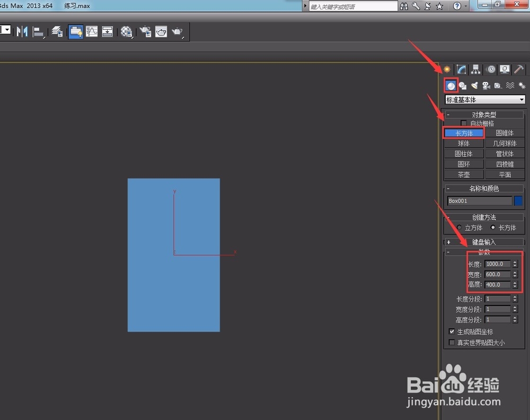Screen dimensions: 530x420
Task: Click the 球体 button
Action: pyautogui.click(x=464, y=143)
